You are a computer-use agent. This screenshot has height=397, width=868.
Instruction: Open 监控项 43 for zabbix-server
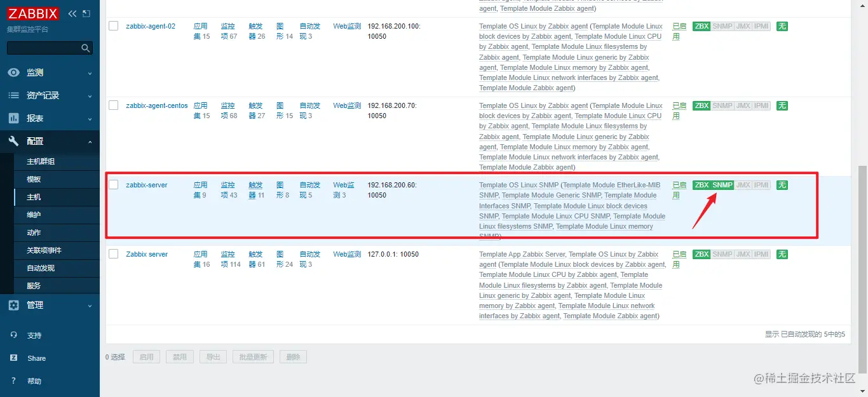tap(228, 190)
